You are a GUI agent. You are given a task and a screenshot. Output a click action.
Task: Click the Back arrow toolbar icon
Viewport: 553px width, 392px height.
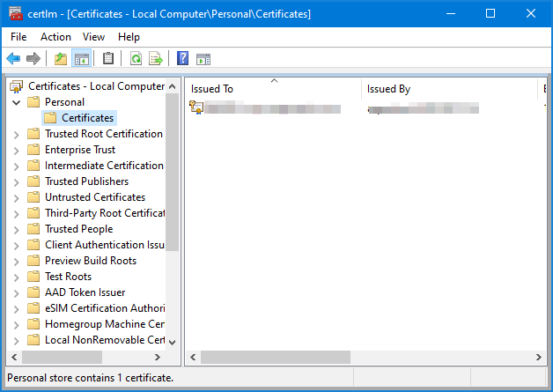[13, 58]
